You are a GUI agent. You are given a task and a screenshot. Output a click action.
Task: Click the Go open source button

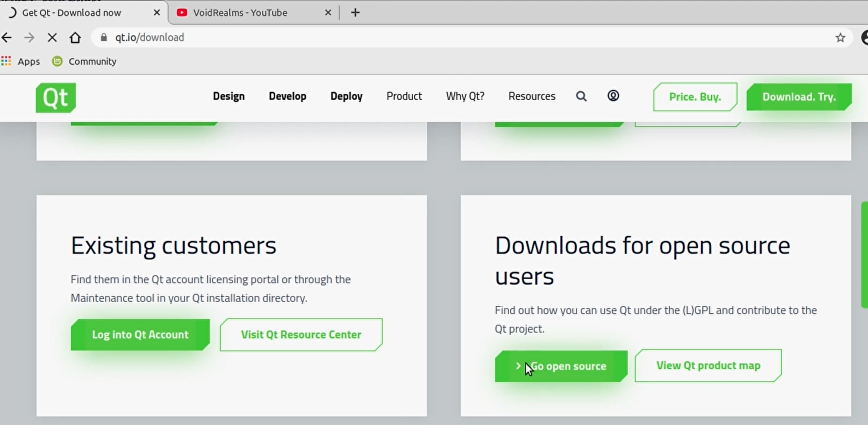(x=561, y=366)
